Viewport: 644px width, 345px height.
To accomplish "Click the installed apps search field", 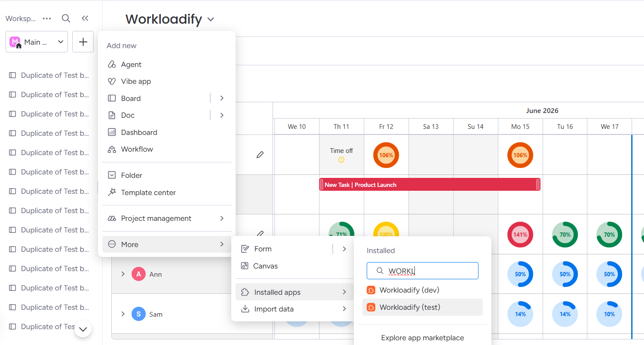I will pos(423,271).
